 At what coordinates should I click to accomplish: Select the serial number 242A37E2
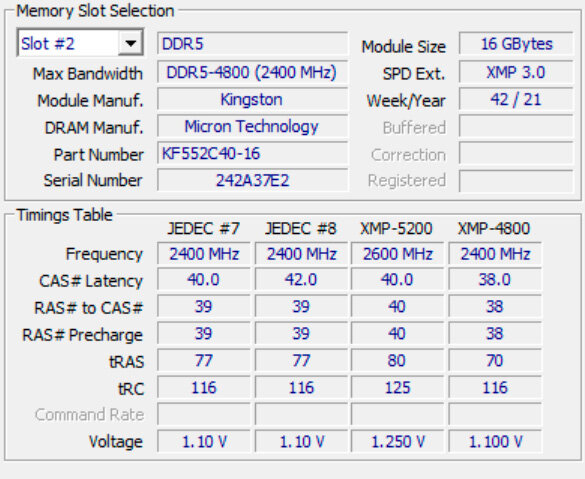(253, 181)
